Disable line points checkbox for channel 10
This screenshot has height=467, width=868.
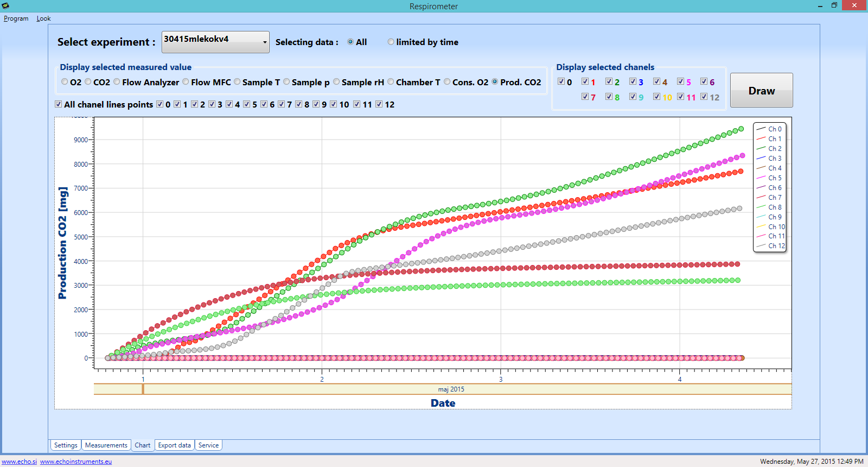tap(334, 104)
